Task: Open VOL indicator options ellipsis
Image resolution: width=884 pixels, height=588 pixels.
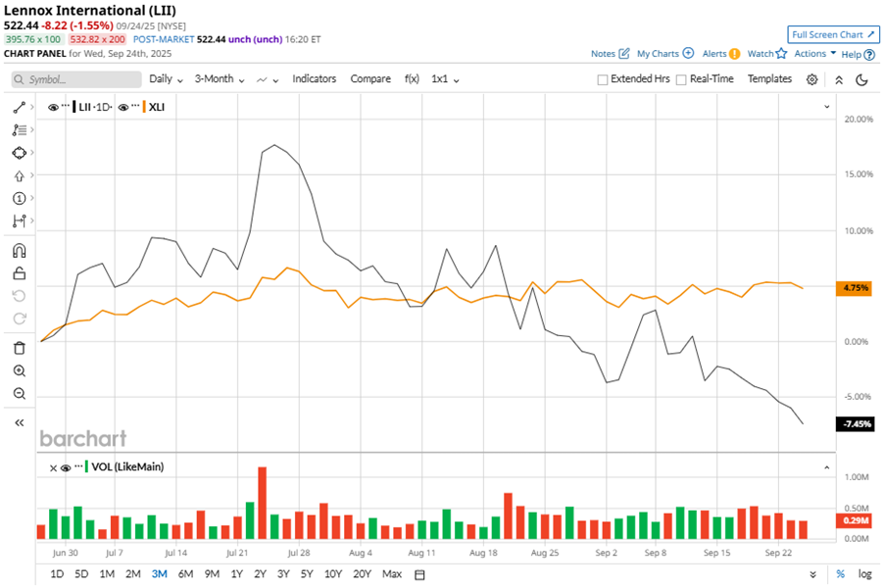Action: tap(78, 466)
